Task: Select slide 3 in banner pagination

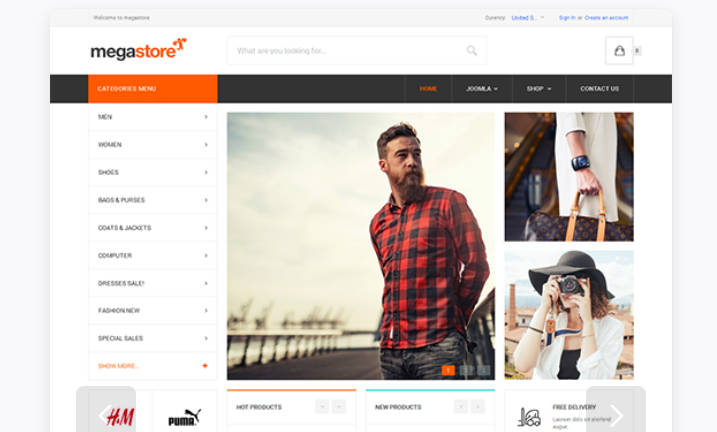Action: 484,370
